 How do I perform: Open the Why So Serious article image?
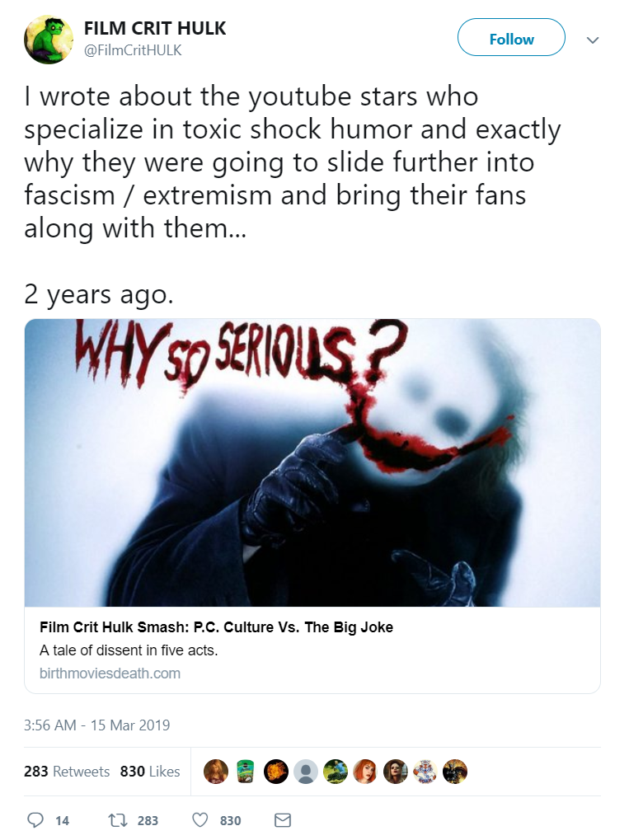(312, 462)
